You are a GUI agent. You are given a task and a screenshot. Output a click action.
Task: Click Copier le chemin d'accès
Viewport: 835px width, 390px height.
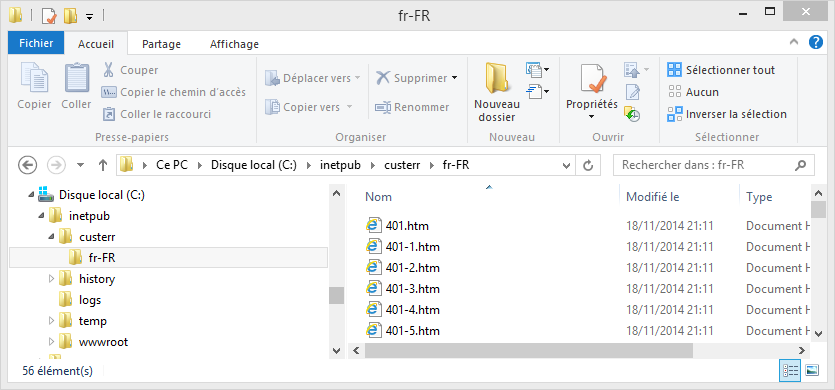[174, 92]
